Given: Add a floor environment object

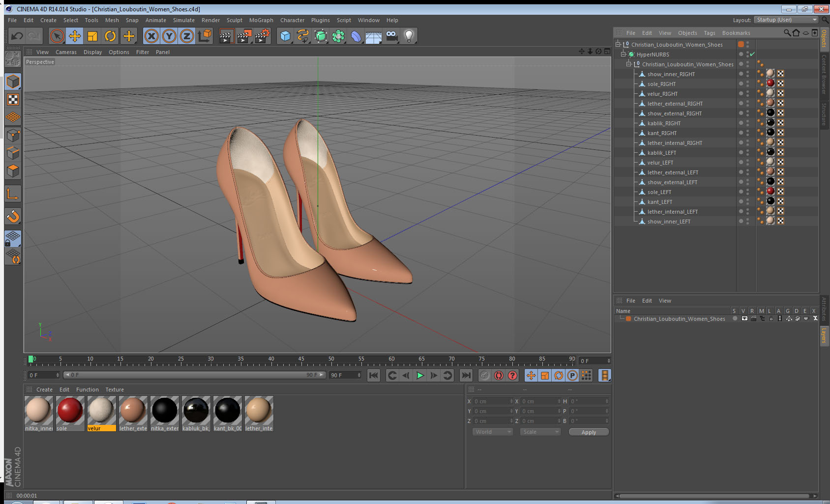Looking at the screenshot, I should coord(374,36).
